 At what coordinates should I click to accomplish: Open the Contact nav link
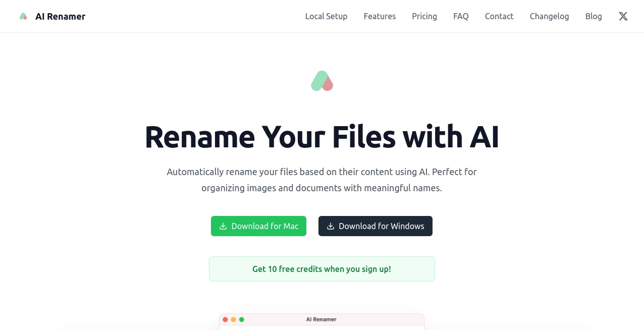tap(499, 16)
